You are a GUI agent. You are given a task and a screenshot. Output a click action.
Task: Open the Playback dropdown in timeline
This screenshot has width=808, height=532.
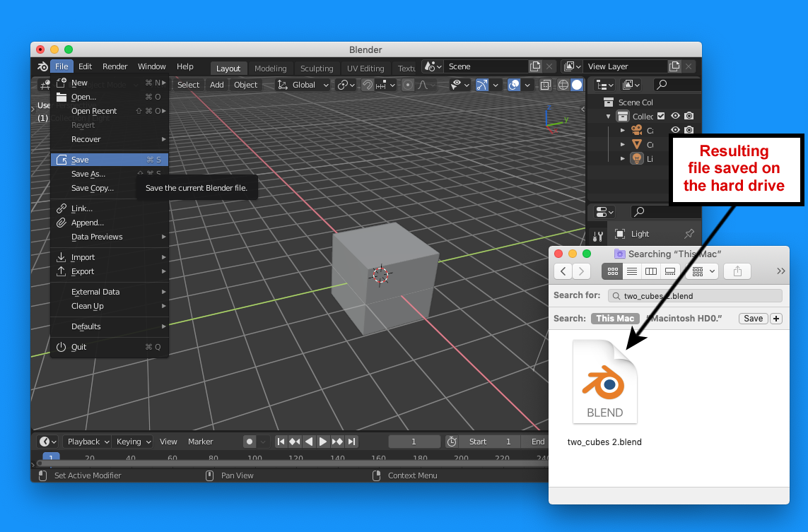point(88,442)
